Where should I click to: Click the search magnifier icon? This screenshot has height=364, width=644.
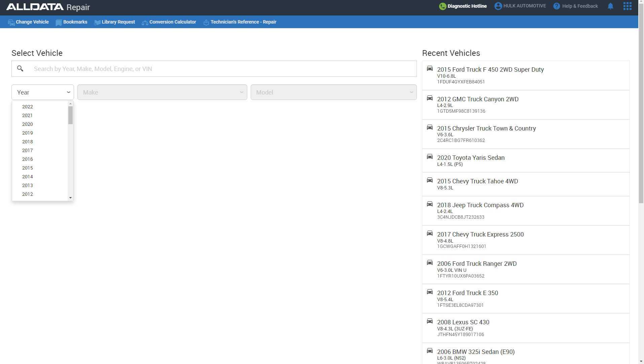click(20, 69)
